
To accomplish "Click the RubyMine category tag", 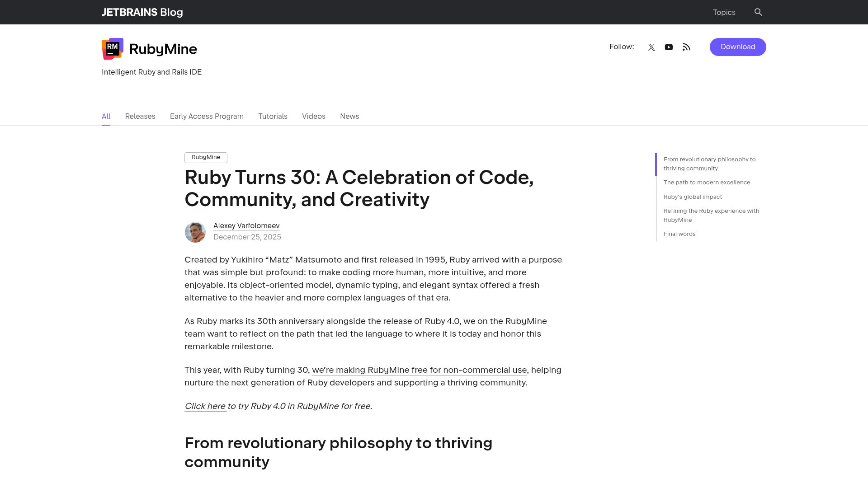I will pyautogui.click(x=206, y=157).
